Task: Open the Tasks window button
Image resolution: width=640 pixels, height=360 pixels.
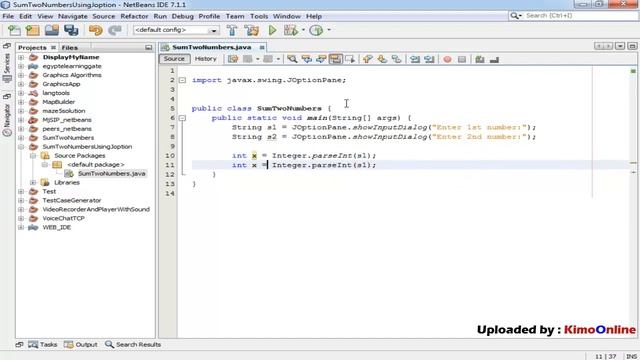Action: point(43,344)
